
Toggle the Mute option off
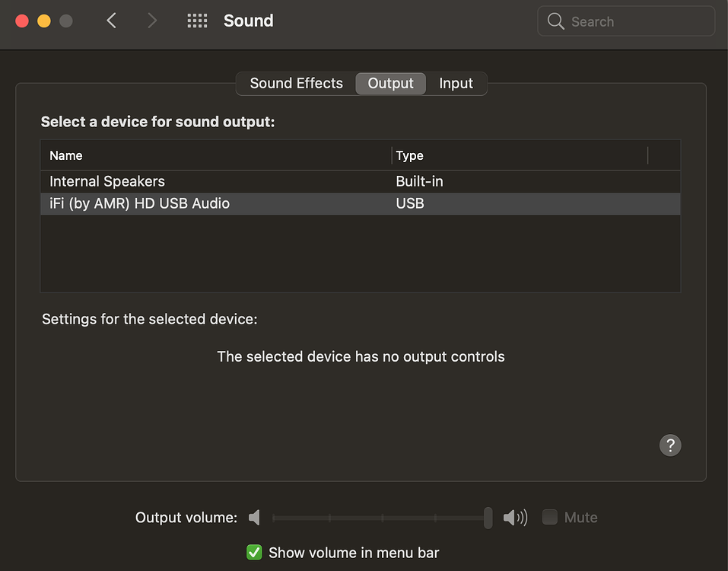point(549,517)
